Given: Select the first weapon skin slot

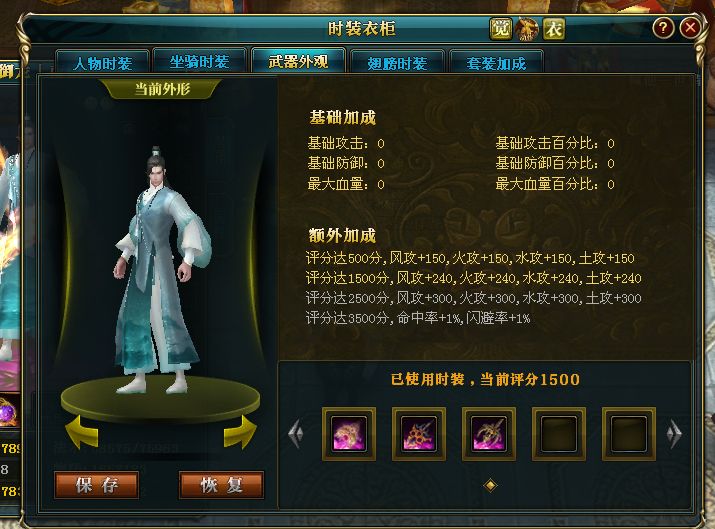Looking at the screenshot, I should point(349,434).
